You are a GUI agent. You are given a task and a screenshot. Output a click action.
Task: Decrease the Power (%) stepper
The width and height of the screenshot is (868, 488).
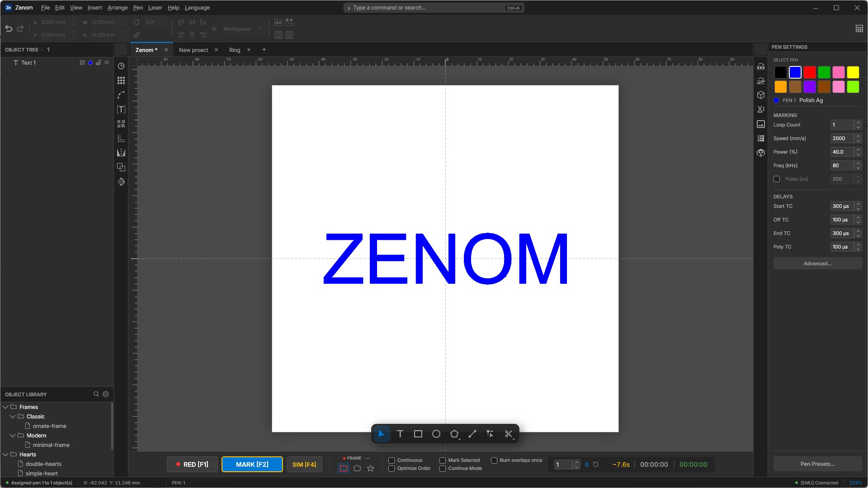[858, 155]
